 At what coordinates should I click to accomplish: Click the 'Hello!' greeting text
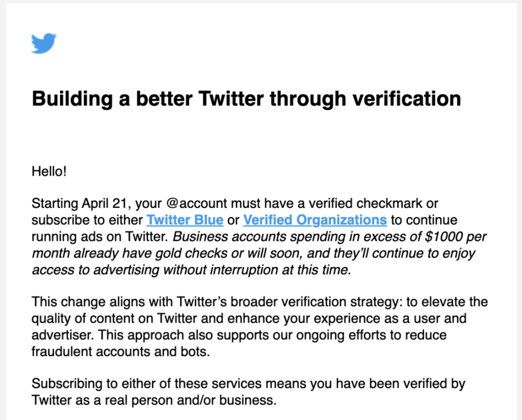(x=49, y=172)
